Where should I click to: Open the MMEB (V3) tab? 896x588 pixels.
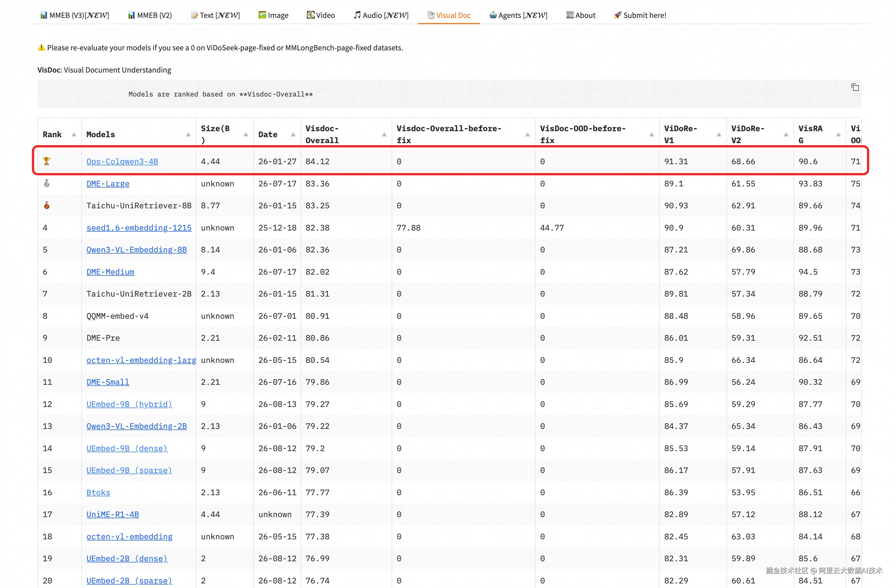pyautogui.click(x=75, y=15)
